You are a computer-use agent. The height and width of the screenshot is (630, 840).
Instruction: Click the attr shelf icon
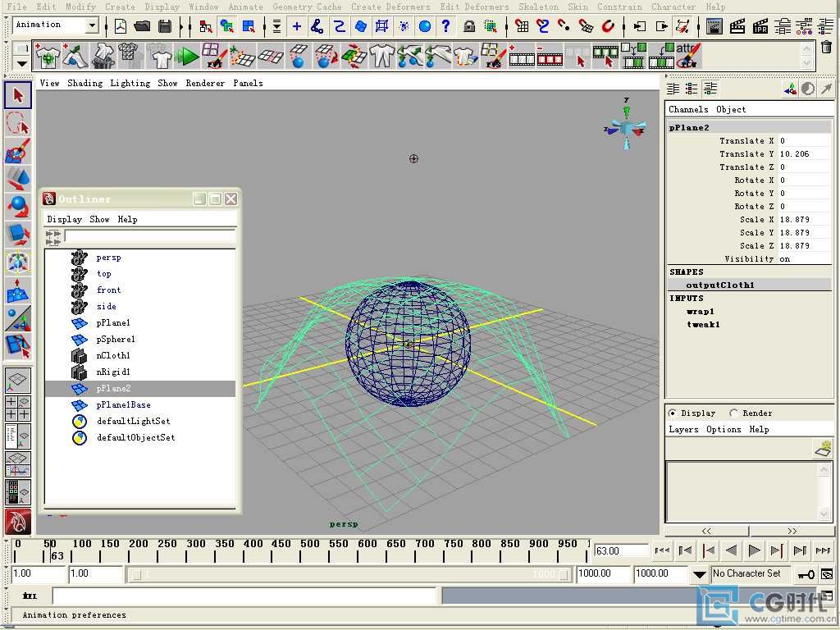[688, 56]
